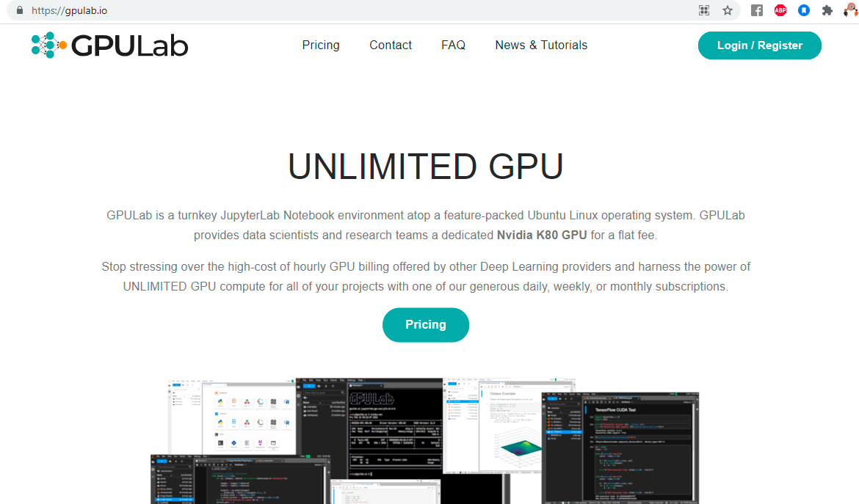The width and height of the screenshot is (859, 504).
Task: Open the QR code icon in the address bar
Action: [704, 10]
